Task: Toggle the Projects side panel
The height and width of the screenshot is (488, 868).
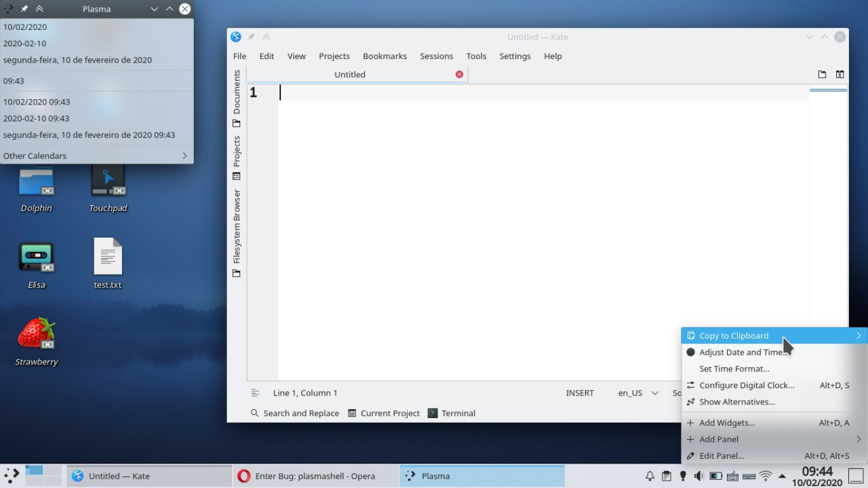Action: (x=237, y=157)
